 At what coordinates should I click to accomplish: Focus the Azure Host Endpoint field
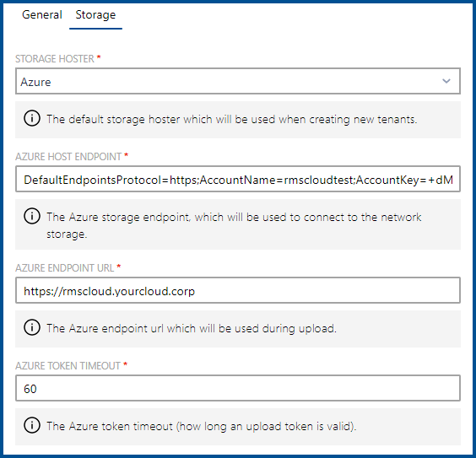tap(238, 179)
